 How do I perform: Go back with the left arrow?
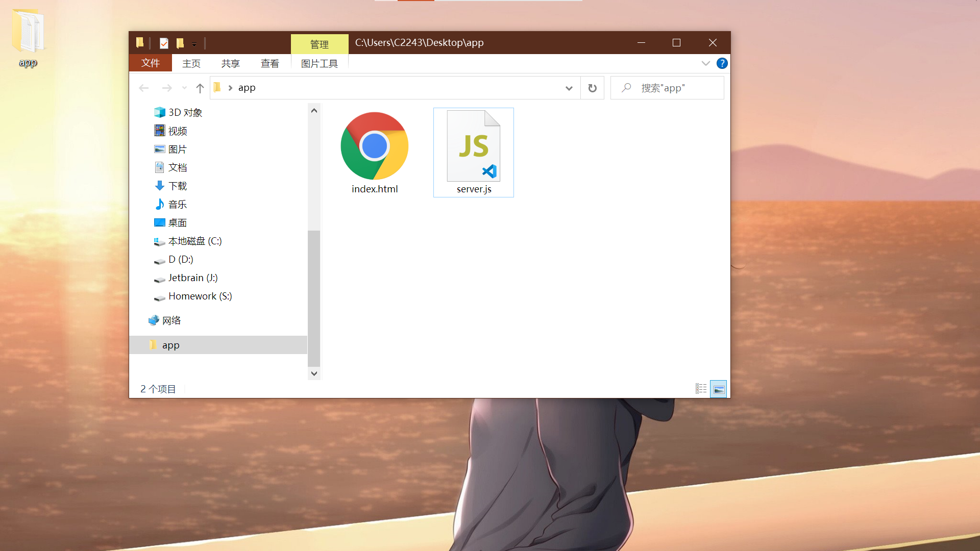tap(144, 88)
